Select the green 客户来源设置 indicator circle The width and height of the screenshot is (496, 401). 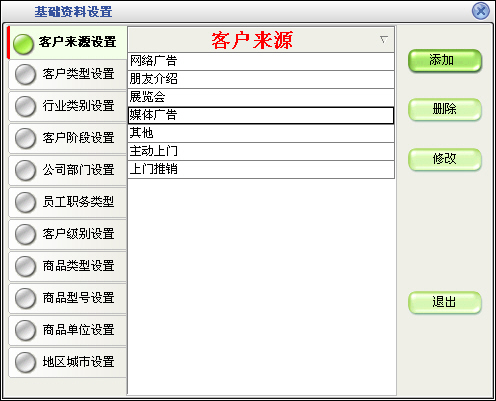tap(23, 44)
